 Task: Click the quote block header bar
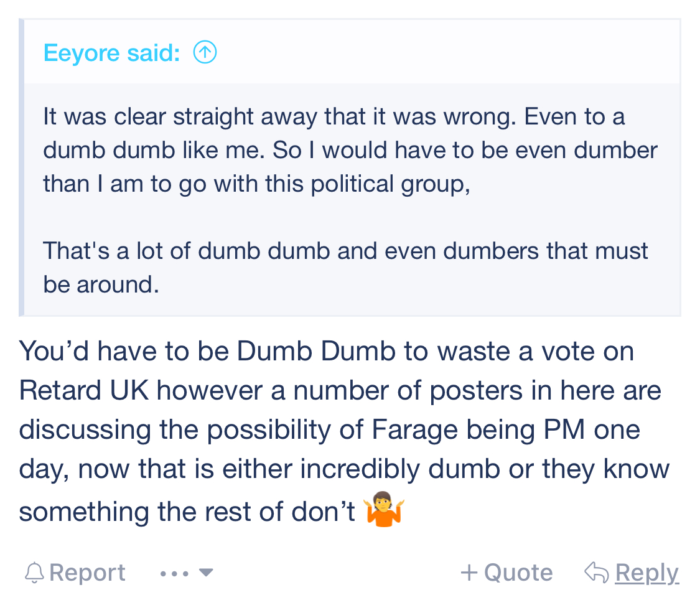pyautogui.click(x=352, y=52)
